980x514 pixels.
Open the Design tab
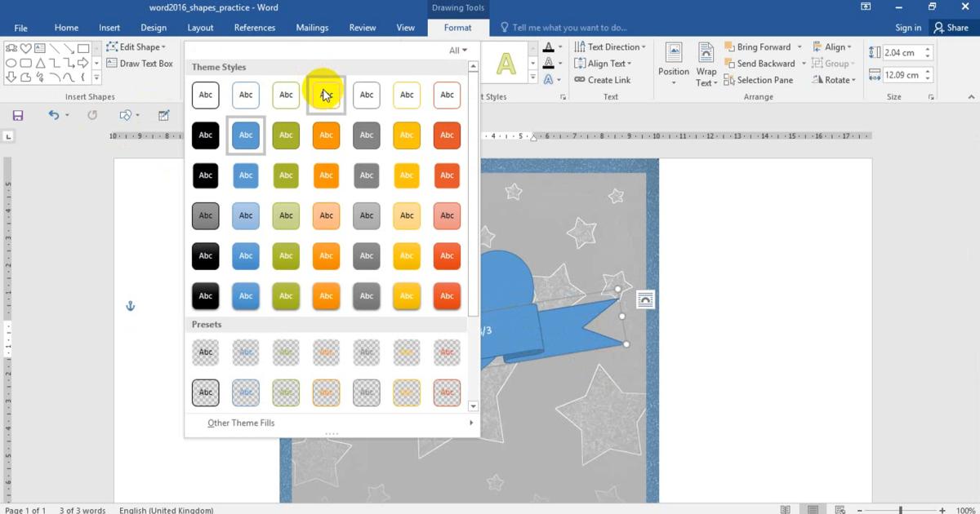point(154,28)
